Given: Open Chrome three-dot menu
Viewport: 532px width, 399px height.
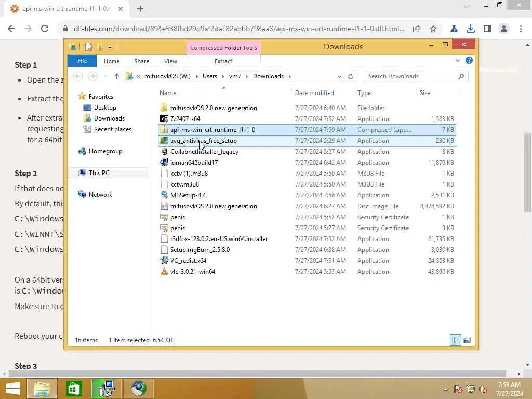Looking at the screenshot, I should point(521,29).
